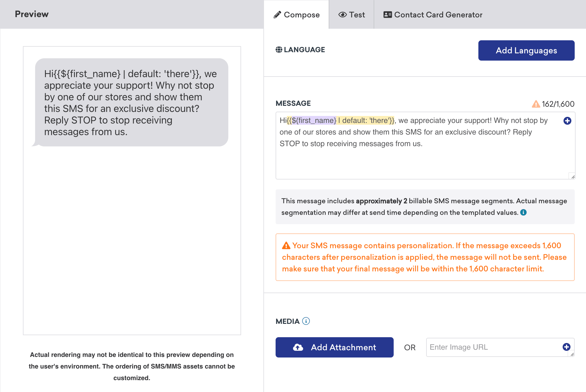This screenshot has height=392, width=586.
Task: Click the Add Attachment button
Action: coord(334,347)
